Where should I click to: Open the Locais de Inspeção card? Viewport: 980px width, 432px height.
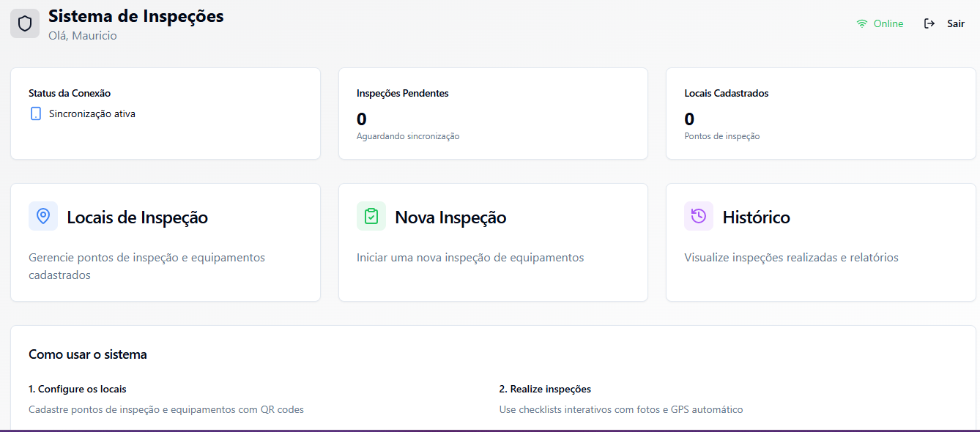click(165, 242)
